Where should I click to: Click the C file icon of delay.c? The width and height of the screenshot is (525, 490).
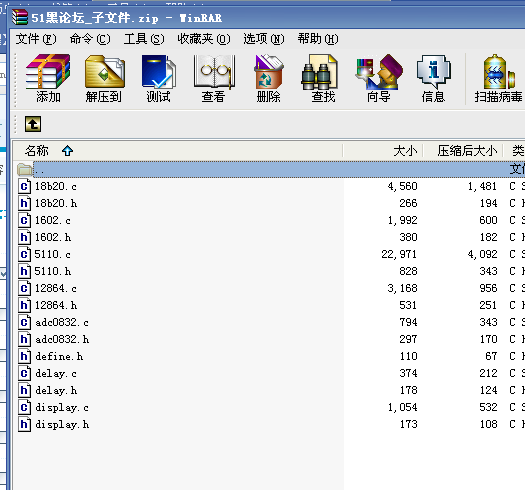coord(24,373)
